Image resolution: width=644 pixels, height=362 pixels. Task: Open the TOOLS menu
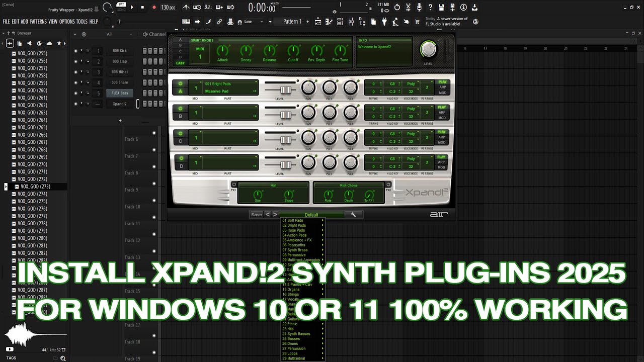[82, 22]
